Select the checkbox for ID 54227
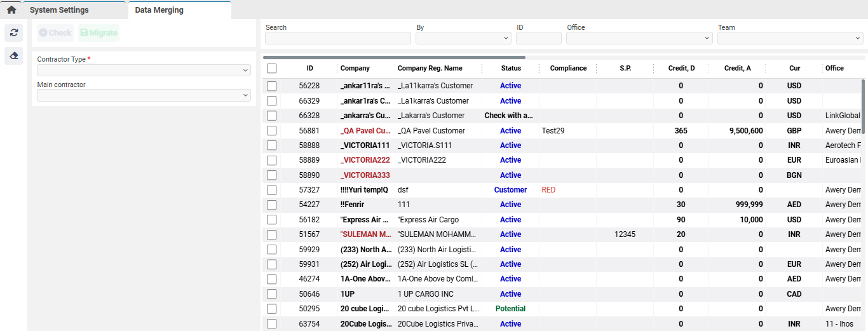Viewport: 868px width, 331px height. click(272, 205)
